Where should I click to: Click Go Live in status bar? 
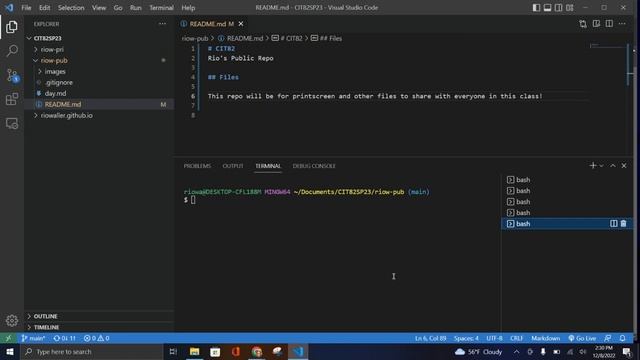click(582, 338)
